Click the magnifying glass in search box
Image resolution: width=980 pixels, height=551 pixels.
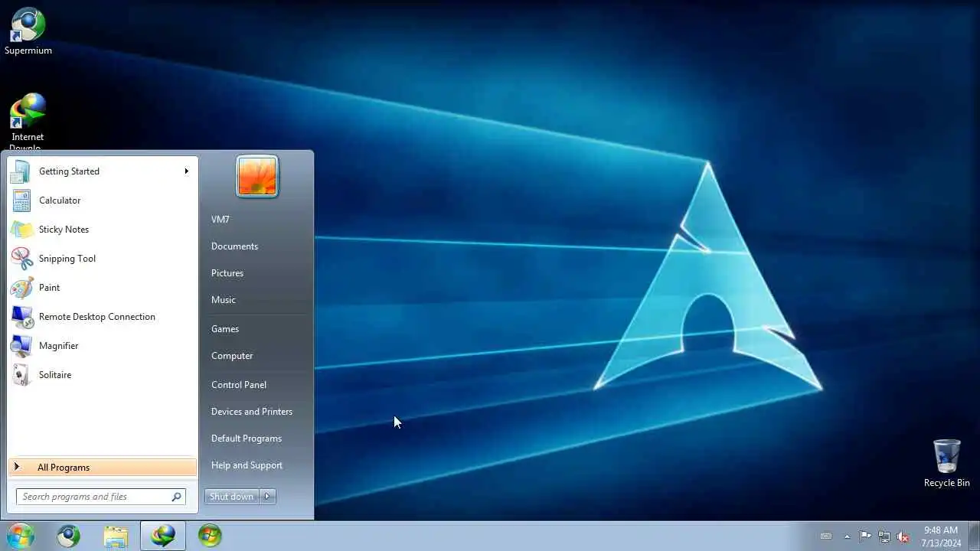176,497
